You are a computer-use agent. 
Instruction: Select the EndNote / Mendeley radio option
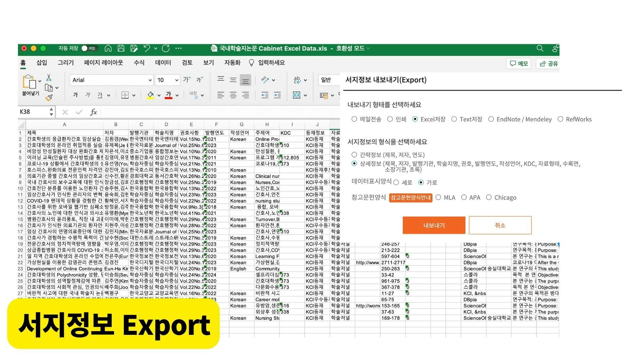pyautogui.click(x=491, y=119)
